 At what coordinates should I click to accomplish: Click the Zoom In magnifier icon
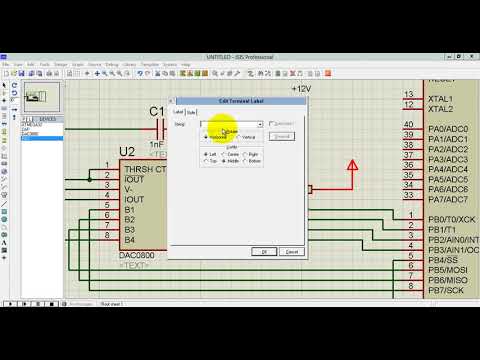pyautogui.click(x=105, y=73)
